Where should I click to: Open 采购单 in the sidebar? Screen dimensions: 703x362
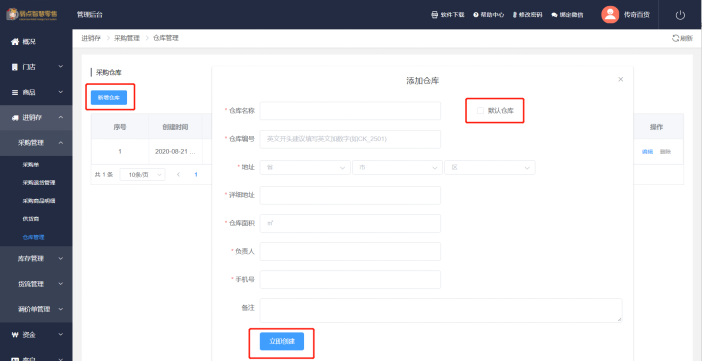[x=30, y=165]
